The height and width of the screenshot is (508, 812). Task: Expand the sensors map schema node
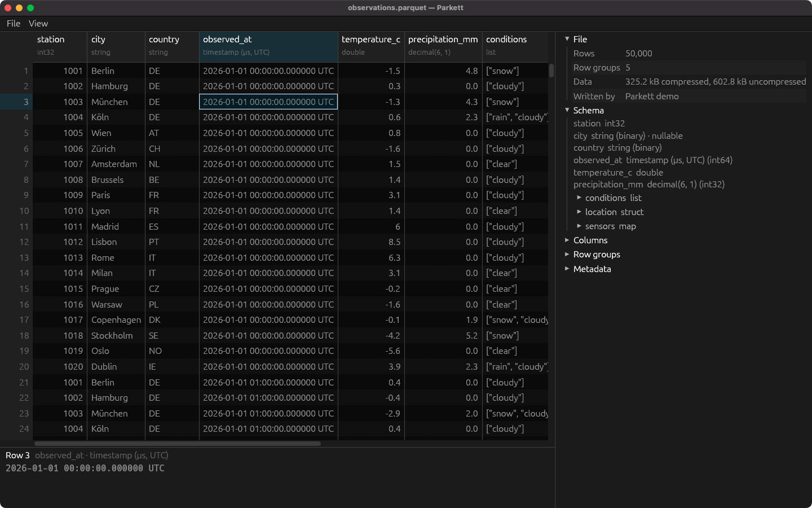tap(579, 226)
